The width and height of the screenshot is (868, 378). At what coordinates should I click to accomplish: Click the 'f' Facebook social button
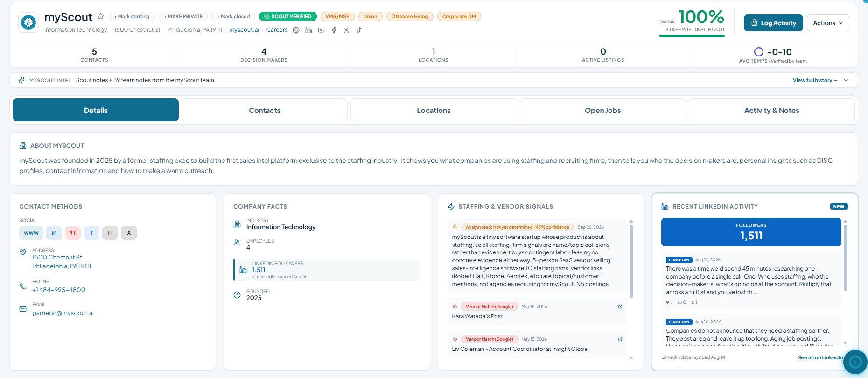[x=91, y=233]
